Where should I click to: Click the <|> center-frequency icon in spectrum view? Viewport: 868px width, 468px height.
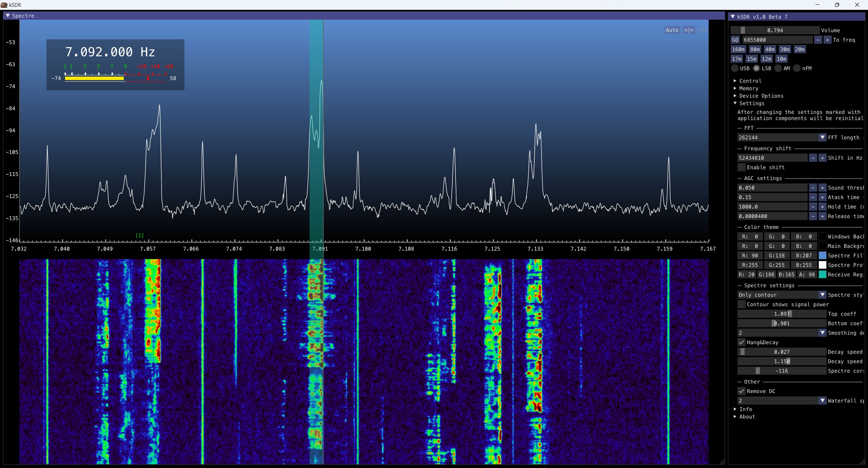coord(689,30)
